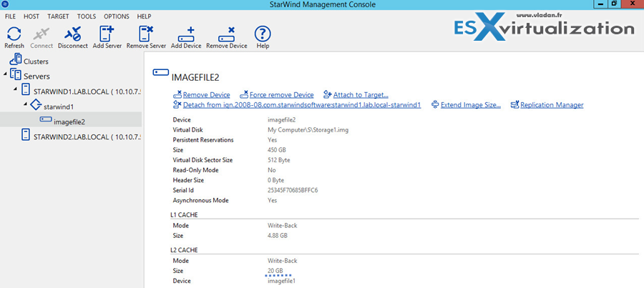The height and width of the screenshot is (288, 644).
Task: Minimize the StarWind console window
Action: (602, 4)
